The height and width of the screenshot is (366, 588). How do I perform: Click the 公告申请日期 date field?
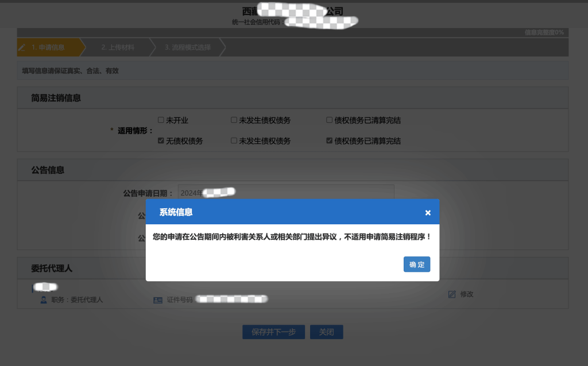coord(285,193)
